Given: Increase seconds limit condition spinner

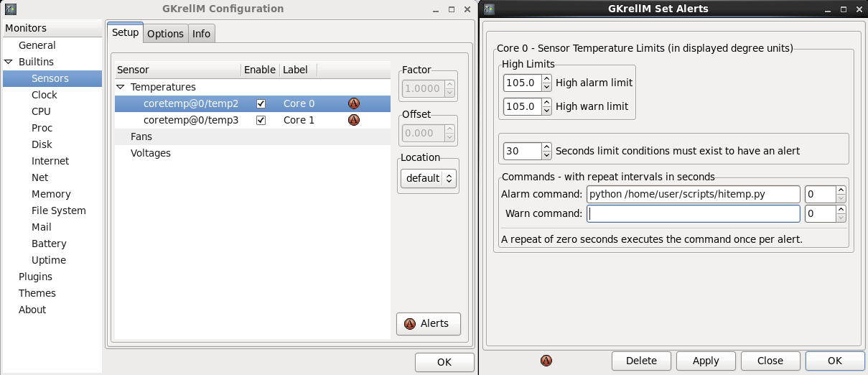Looking at the screenshot, I should tap(546, 147).
